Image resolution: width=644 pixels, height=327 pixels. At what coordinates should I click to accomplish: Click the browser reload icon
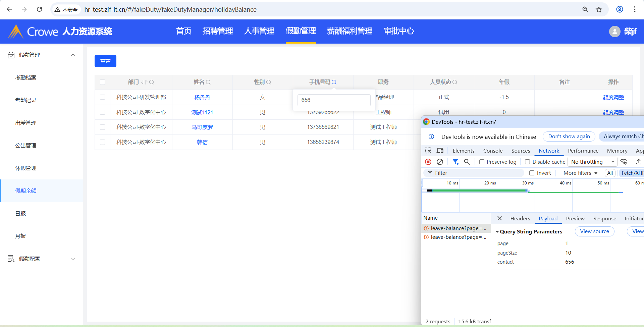pyautogui.click(x=40, y=9)
